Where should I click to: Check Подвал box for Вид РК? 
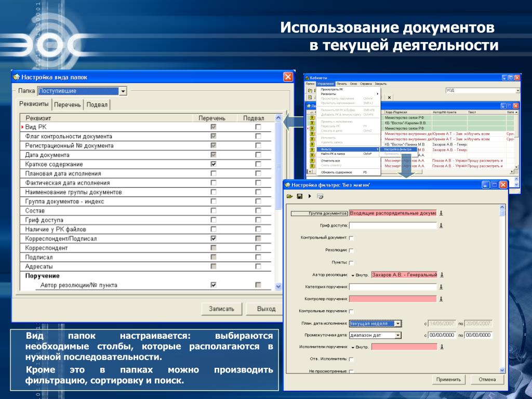pos(258,127)
